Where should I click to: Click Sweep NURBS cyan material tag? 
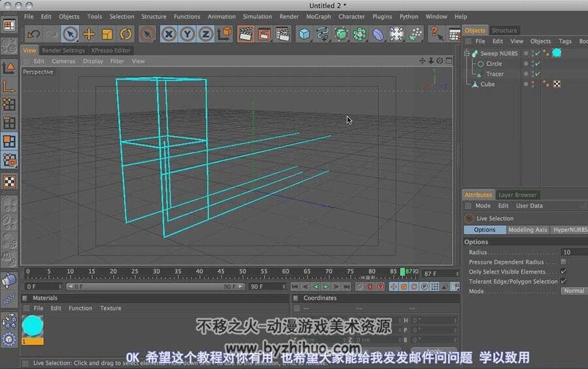[557, 54]
